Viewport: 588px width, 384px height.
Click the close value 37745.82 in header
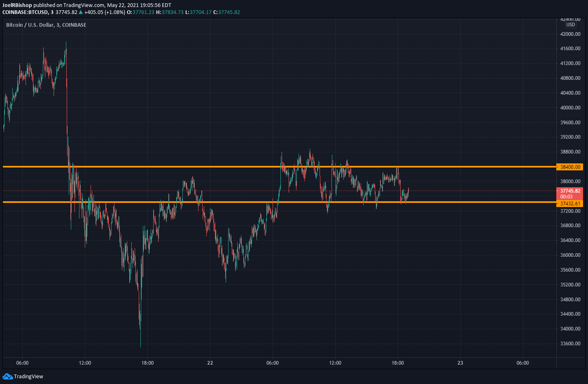[x=229, y=12]
